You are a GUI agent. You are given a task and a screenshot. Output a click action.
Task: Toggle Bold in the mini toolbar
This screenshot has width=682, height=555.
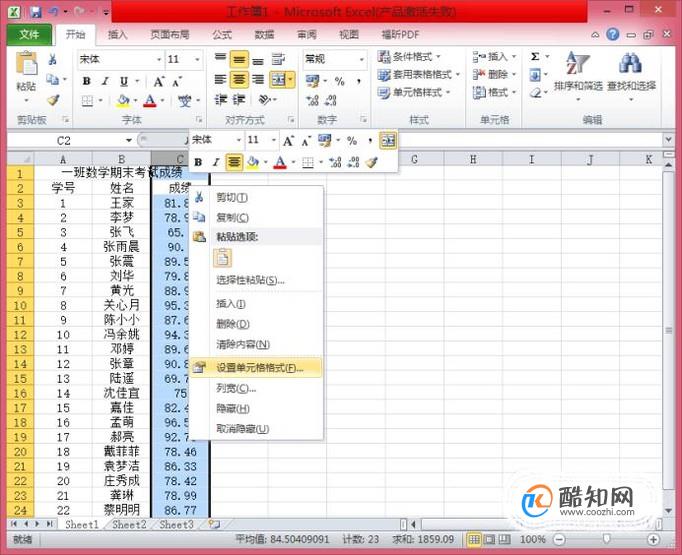pos(198,162)
